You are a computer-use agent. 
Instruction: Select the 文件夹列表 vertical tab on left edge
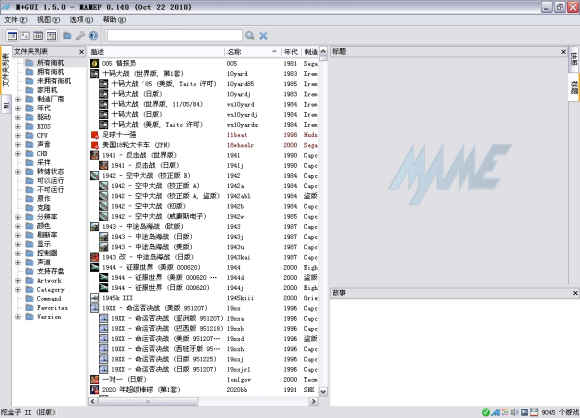(x=5, y=70)
